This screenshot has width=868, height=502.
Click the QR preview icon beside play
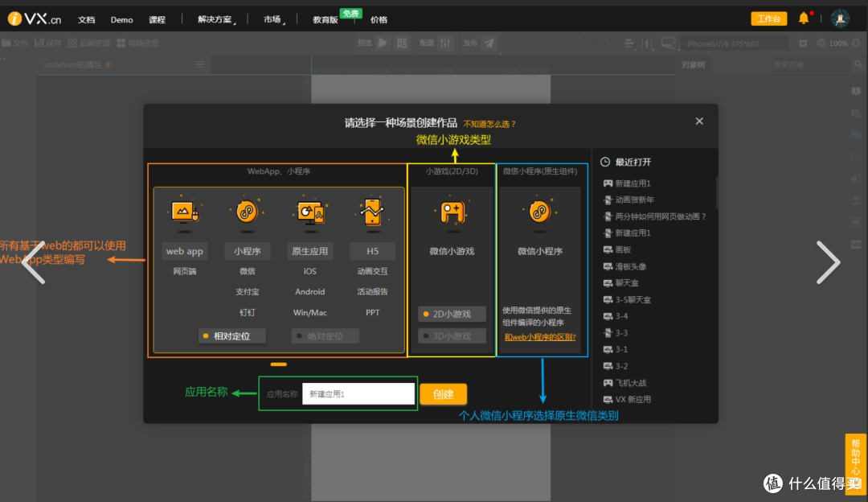(403, 43)
